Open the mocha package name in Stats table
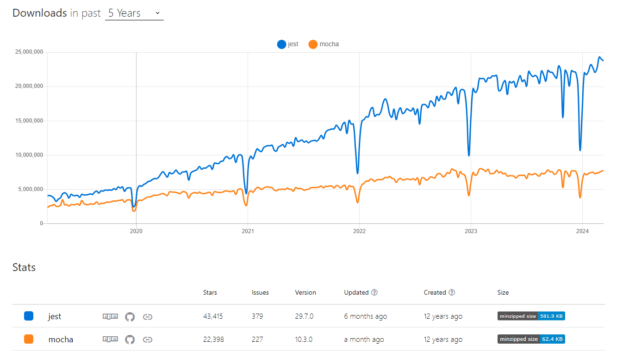The image size is (629, 364). pyautogui.click(x=61, y=339)
